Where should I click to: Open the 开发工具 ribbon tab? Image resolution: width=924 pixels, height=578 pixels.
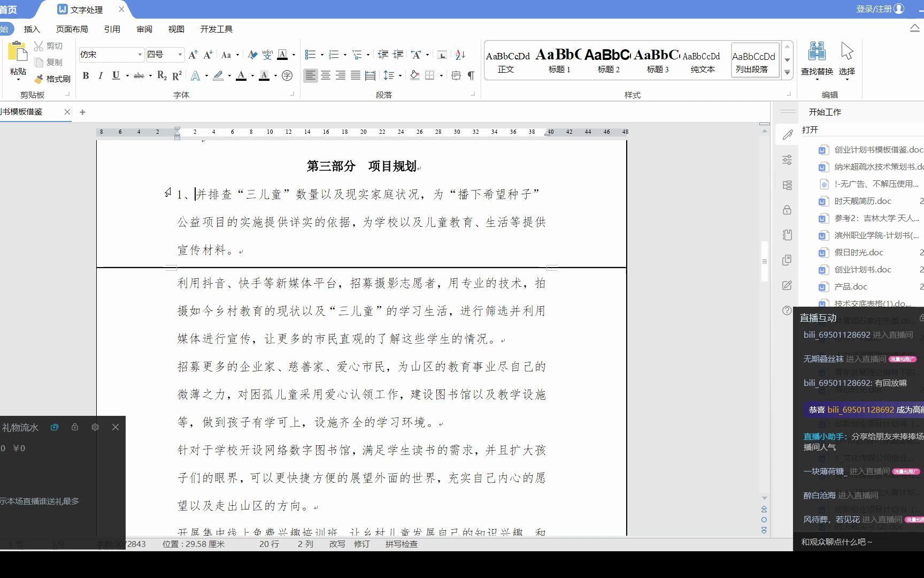[x=217, y=29]
